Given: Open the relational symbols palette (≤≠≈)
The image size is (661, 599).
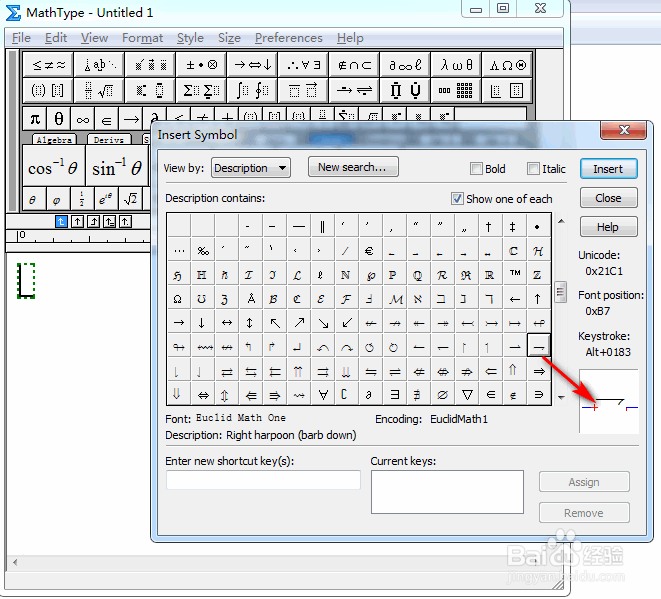Looking at the screenshot, I should [48, 65].
